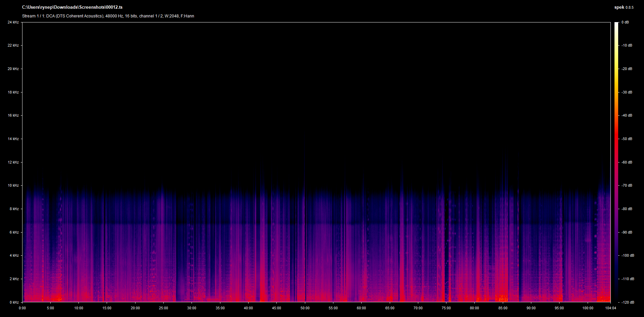
Task: Click the file path title 00012.ts
Action: pos(72,7)
